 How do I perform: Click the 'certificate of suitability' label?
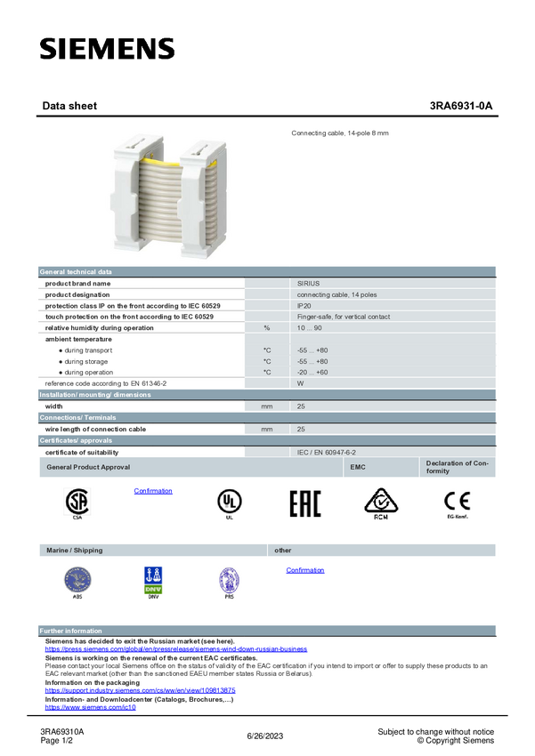(82, 452)
